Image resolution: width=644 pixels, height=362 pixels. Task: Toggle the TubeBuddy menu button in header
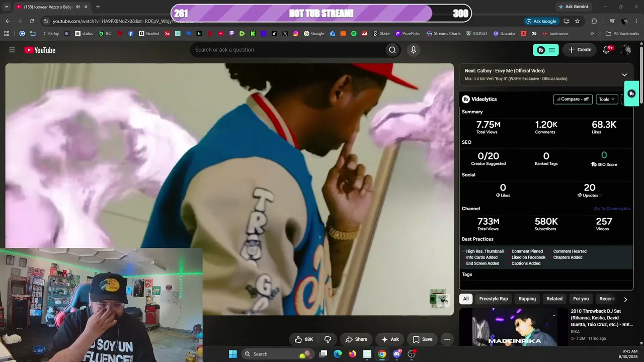point(546,50)
